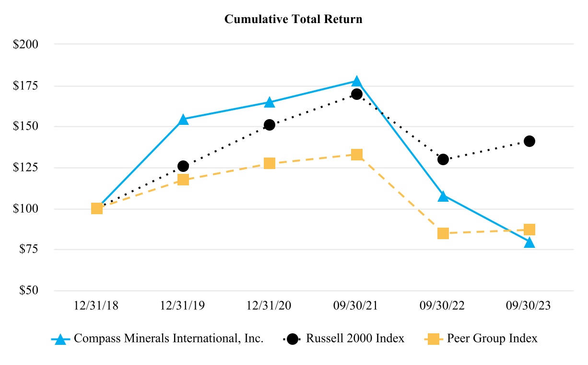Select the Russell 2000 circle marker at 09/30/23
588x365 pixels.
(529, 141)
